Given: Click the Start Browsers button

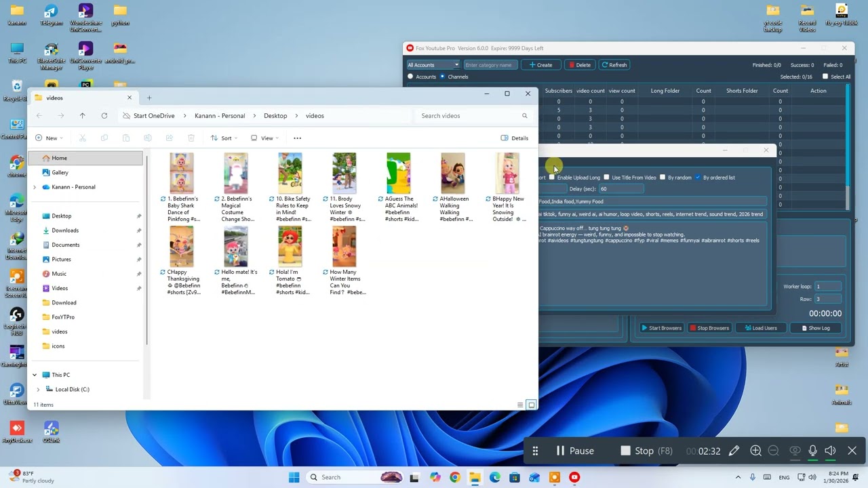Looking at the screenshot, I should [x=662, y=328].
